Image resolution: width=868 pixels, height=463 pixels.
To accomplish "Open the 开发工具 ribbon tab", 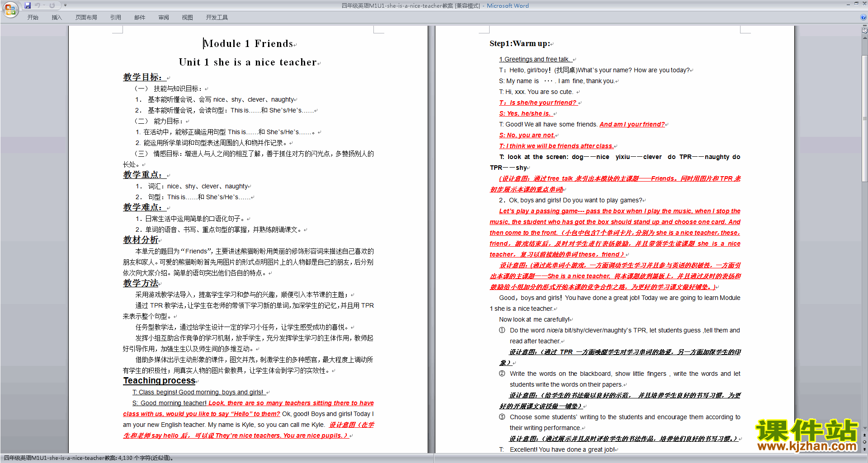I will pos(217,18).
